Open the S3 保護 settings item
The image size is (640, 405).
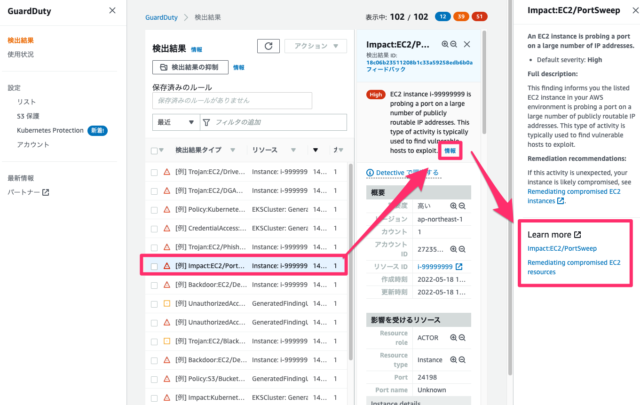coord(28,116)
